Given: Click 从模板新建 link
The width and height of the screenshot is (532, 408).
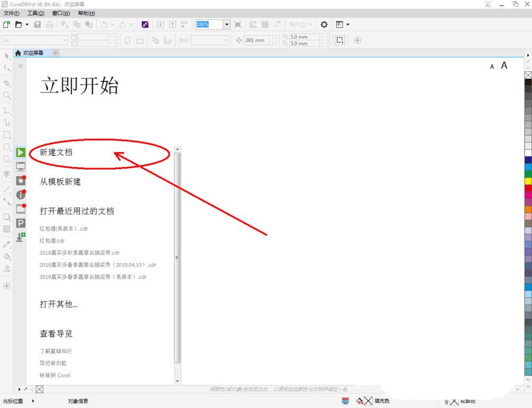Looking at the screenshot, I should pyautogui.click(x=60, y=182).
